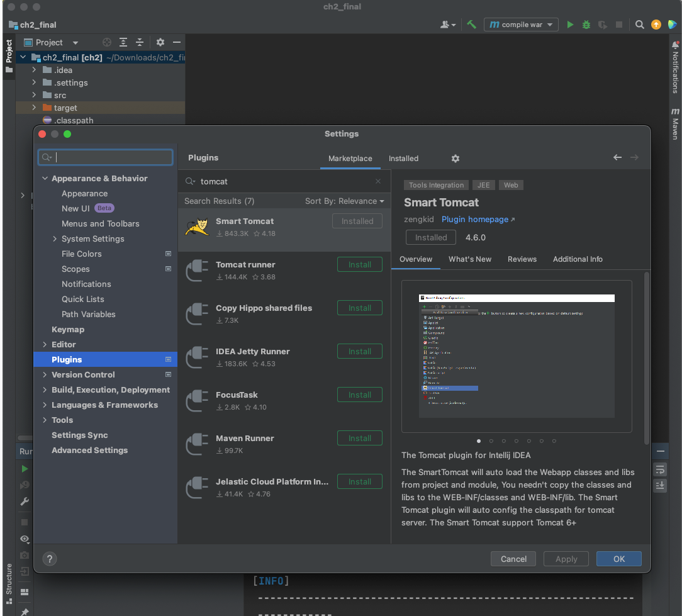The width and height of the screenshot is (682, 616).
Task: Click Expand All in Project panel toolbar
Action: pyautogui.click(x=123, y=42)
